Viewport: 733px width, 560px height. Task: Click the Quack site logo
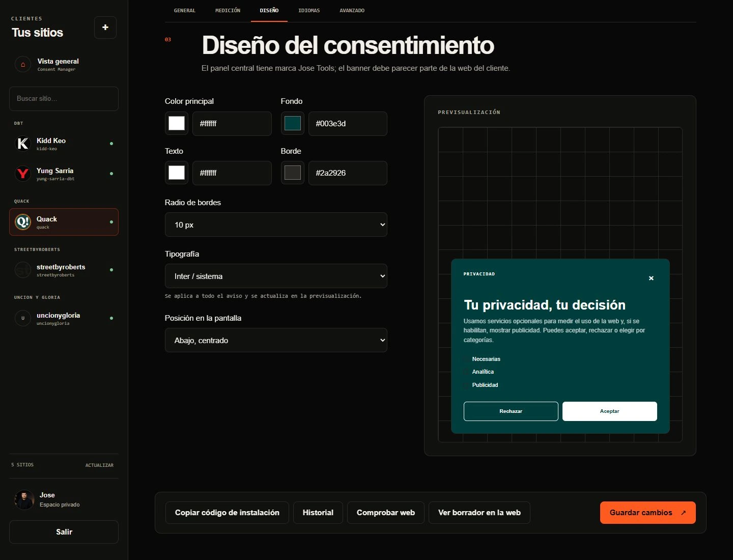(x=23, y=222)
